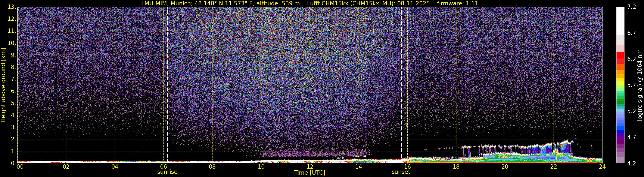Click the 'Height above ground [km]' axis label
This screenshot has width=644, height=177.
pos(3,85)
